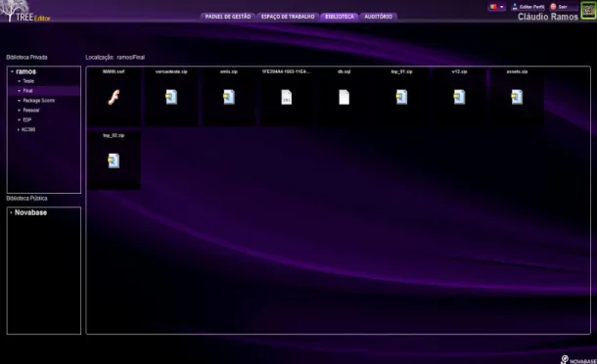The image size is (597, 364).
Task: Switch to the Painel de Gestão tab
Action: pos(228,17)
